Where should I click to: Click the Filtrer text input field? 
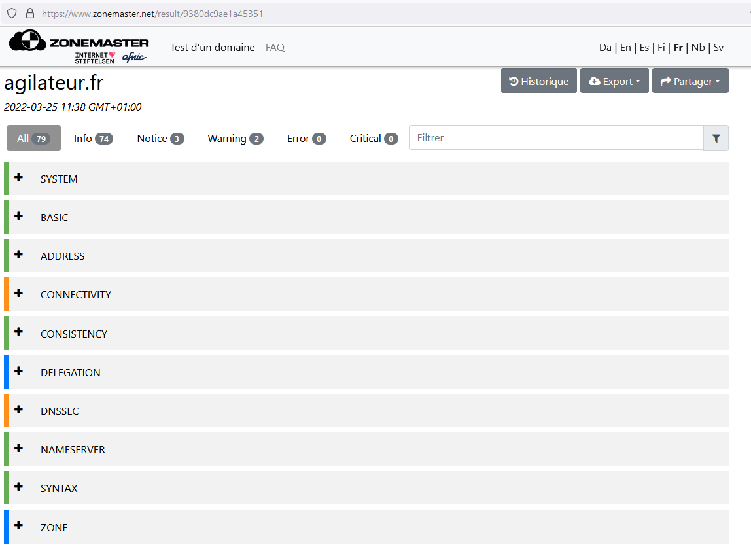coord(556,138)
